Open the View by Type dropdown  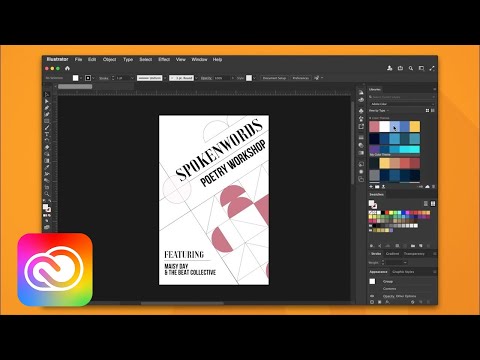tap(379, 111)
